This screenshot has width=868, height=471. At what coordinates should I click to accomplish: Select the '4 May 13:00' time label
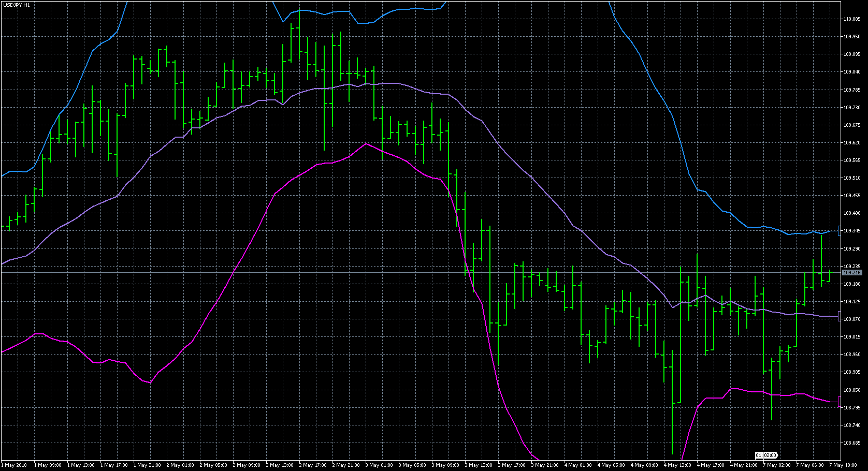pos(677,465)
